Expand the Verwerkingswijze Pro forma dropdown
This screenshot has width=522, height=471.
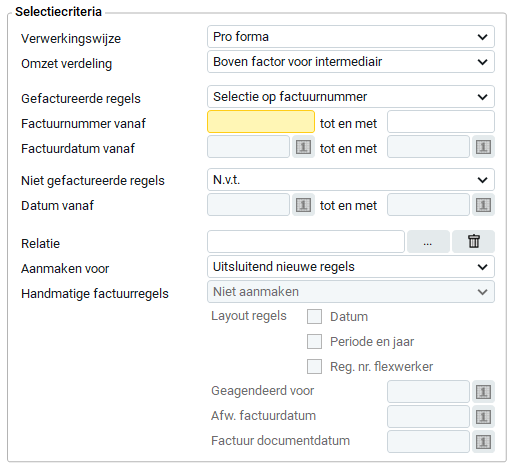pos(351,37)
